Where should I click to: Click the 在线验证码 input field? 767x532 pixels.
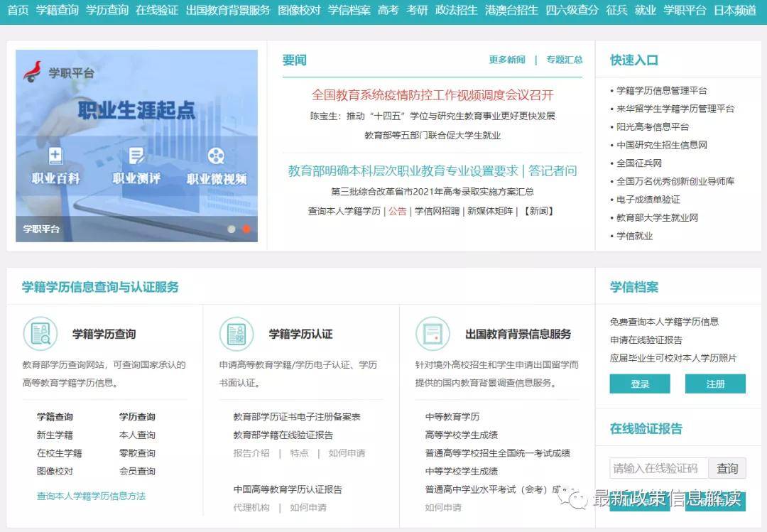[x=658, y=467]
